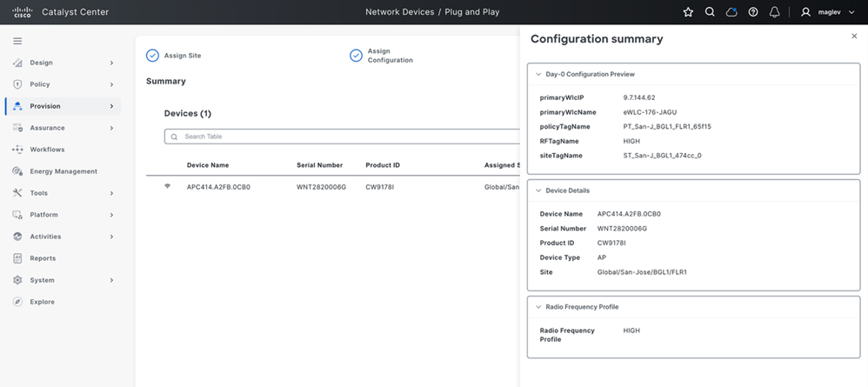The image size is (868, 387).
Task: Click the favorites star icon
Action: click(x=688, y=12)
